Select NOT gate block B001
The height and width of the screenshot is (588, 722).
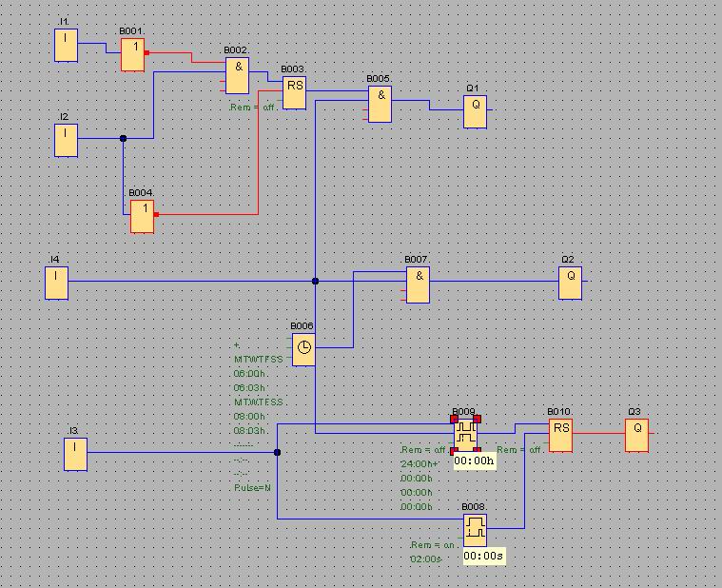point(132,55)
